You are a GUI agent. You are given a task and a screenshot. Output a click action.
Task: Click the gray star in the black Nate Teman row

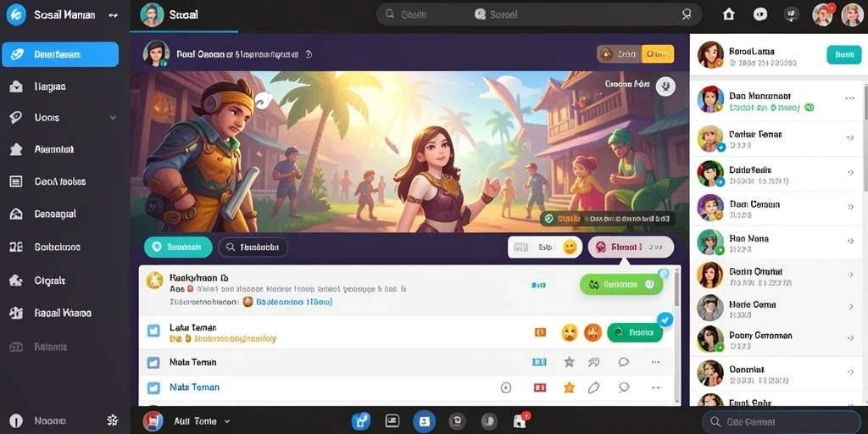569,362
